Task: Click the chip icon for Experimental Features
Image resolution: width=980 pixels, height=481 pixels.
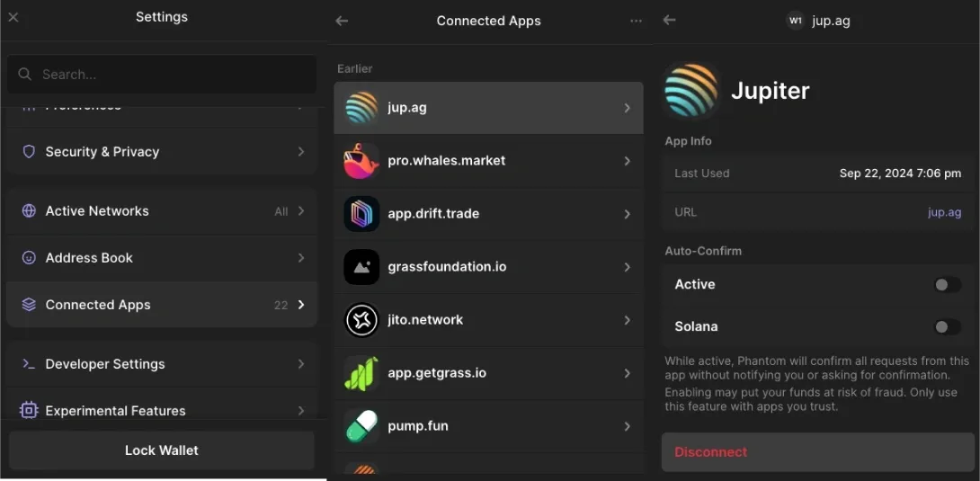Action: pyautogui.click(x=29, y=410)
